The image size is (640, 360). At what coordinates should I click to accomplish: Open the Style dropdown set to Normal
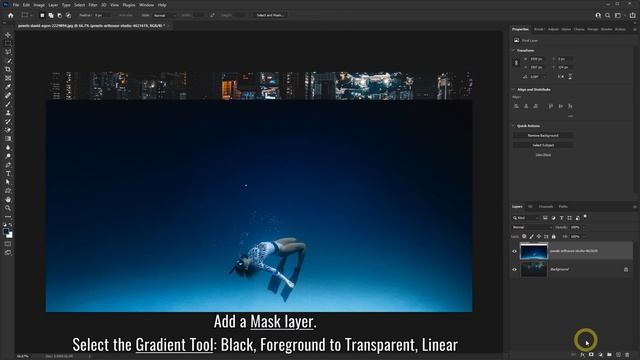pyautogui.click(x=164, y=15)
